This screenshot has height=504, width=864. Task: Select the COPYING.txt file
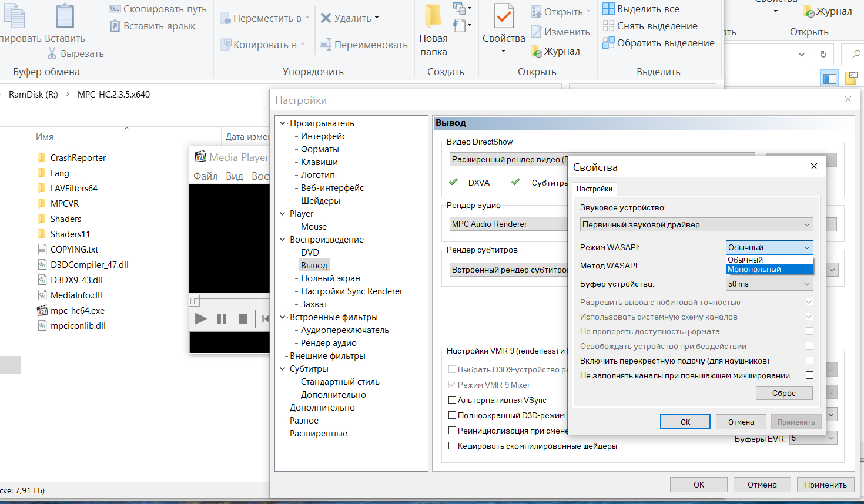(x=74, y=249)
